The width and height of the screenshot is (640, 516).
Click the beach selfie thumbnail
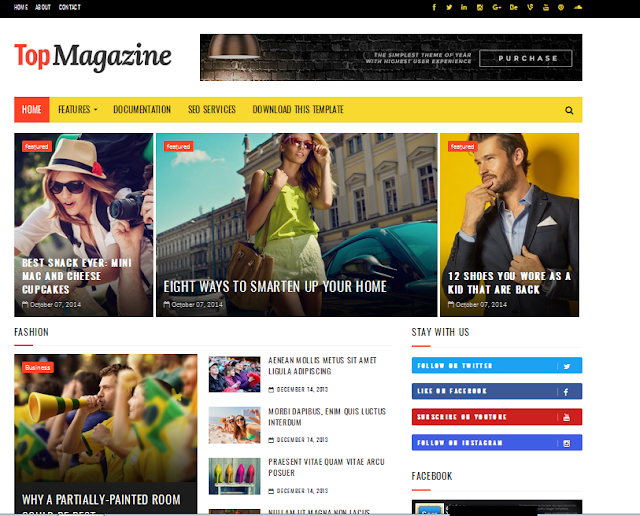coord(234,425)
